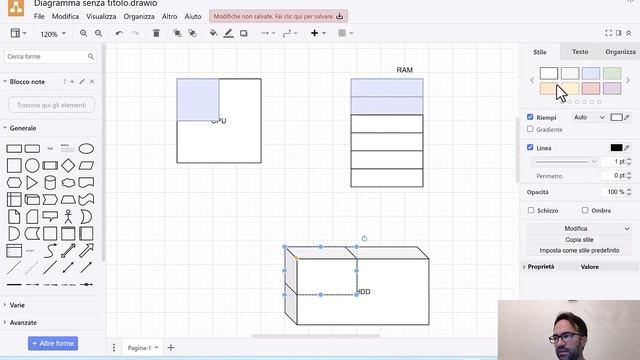The width and height of the screenshot is (640, 360).
Task: Click the fullscreen icon
Action: (608, 33)
